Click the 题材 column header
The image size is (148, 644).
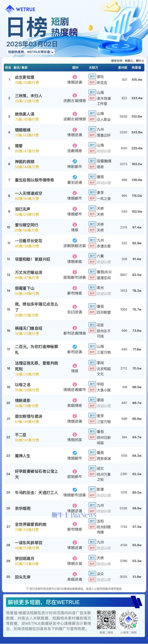75,67
